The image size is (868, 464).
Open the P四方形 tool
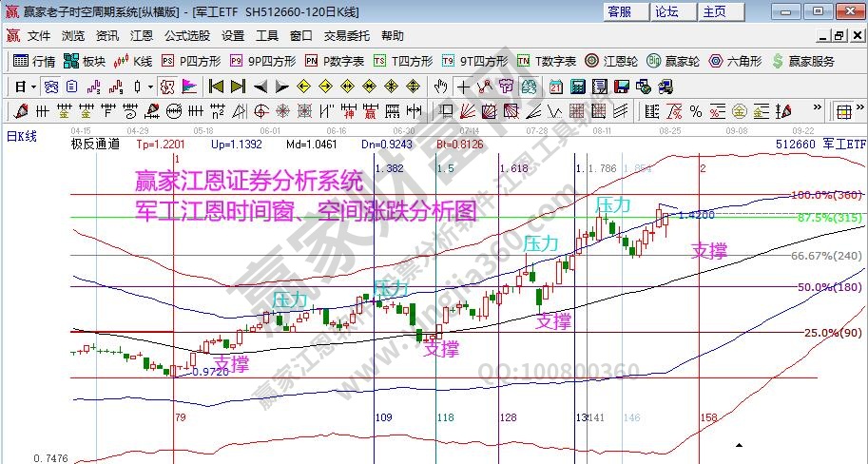point(191,61)
